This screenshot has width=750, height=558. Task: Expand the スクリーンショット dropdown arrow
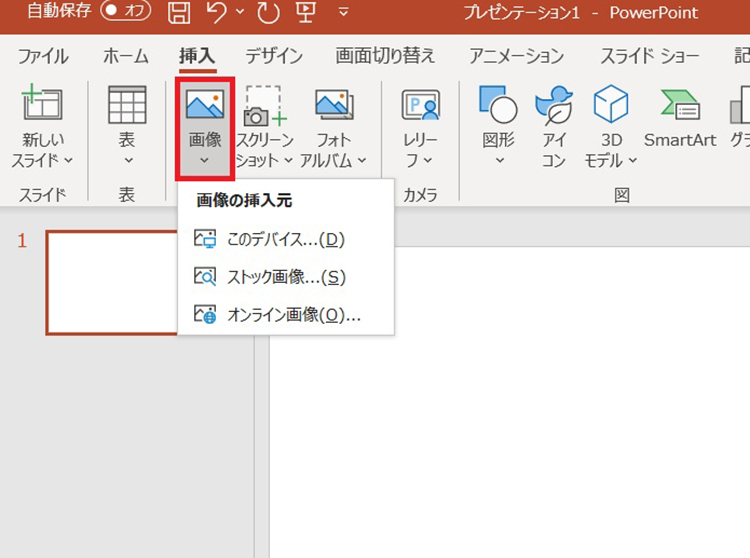click(x=288, y=160)
